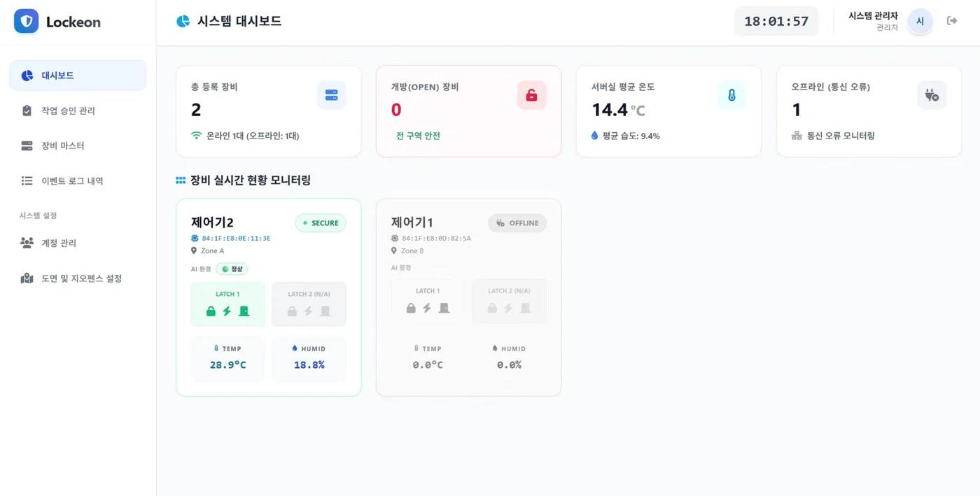Viewport: 980px width, 496px height.
Task: Click the water drop icon beside 평균 습도
Action: click(595, 136)
